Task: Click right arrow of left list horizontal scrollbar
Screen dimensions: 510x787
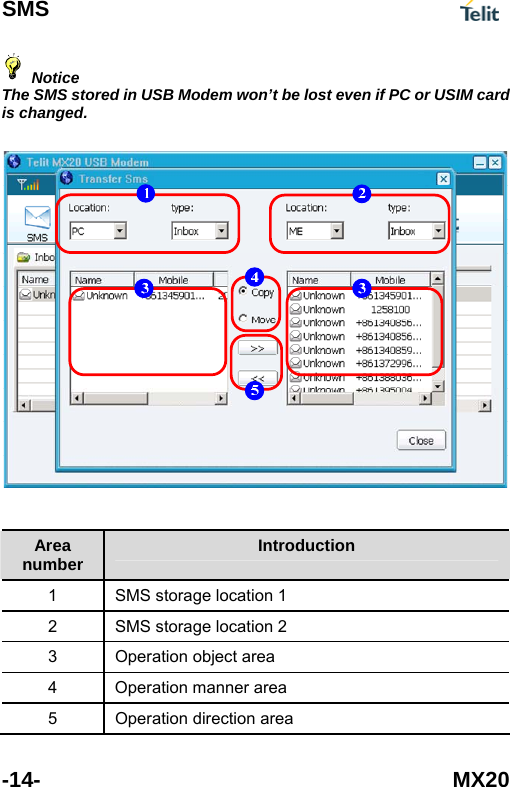Action: [x=221, y=399]
